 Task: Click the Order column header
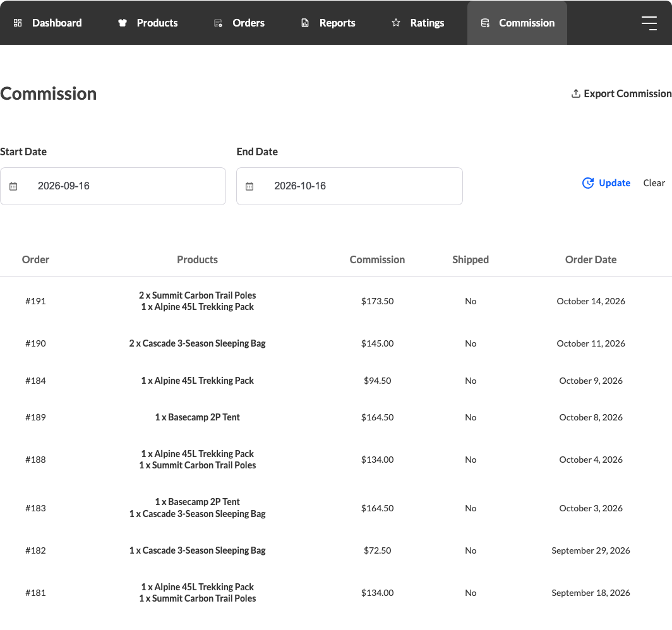(35, 259)
